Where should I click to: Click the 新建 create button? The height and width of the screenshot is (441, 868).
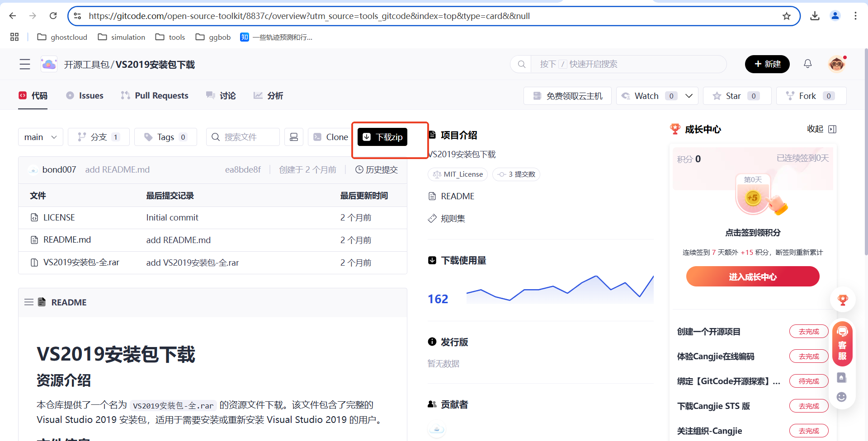click(x=767, y=64)
